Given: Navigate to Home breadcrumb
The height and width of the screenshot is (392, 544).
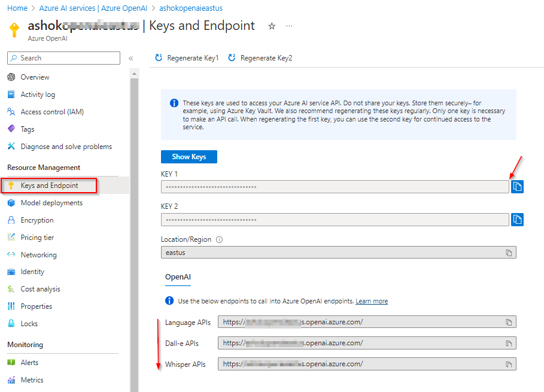Looking at the screenshot, I should [x=17, y=8].
